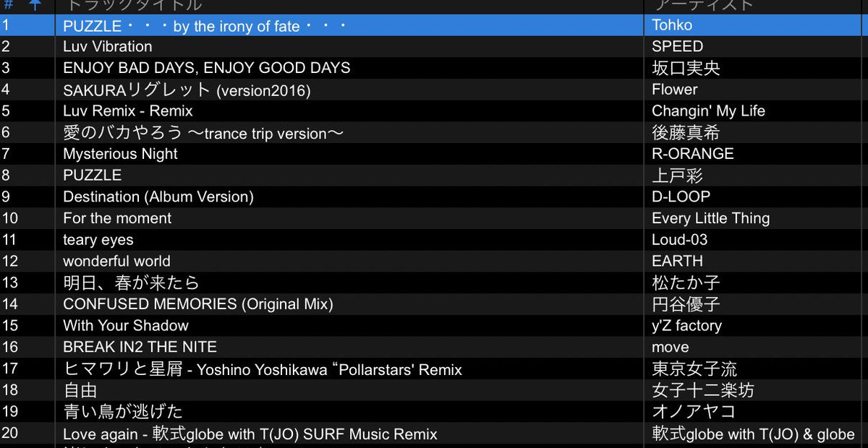Click artist '軟式globe with T(JO) & globe'
This screenshot has height=448, width=868.
tap(753, 434)
